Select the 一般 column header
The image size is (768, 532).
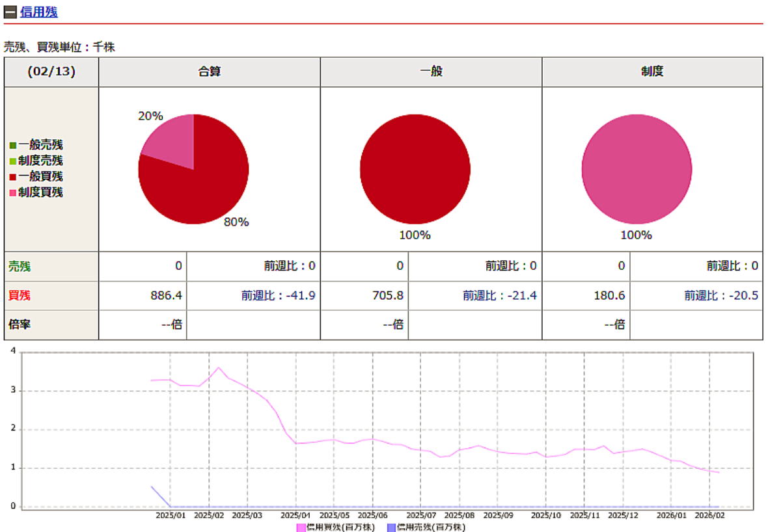431,72
